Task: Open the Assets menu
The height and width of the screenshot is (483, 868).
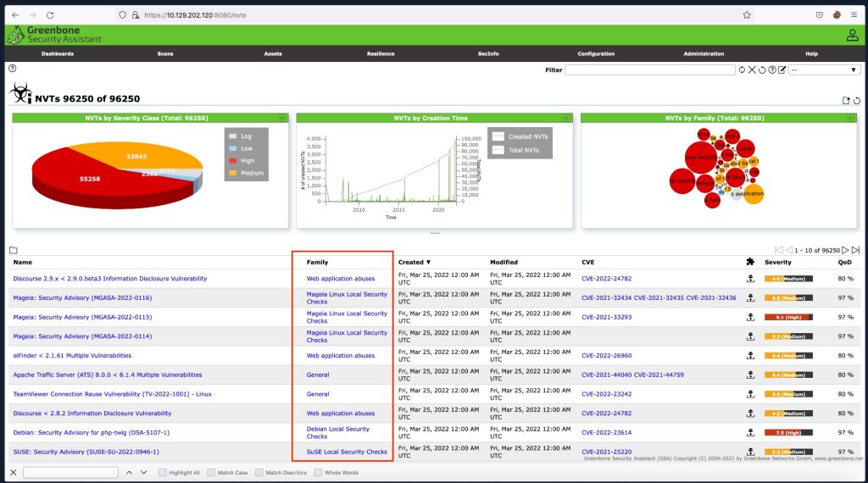Action: click(273, 53)
